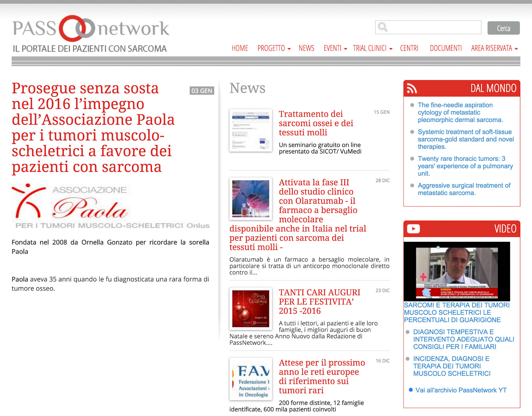This screenshot has width=532, height=416.
Task: Open link Twenty rare thoracic tumors
Action: [x=465, y=166]
